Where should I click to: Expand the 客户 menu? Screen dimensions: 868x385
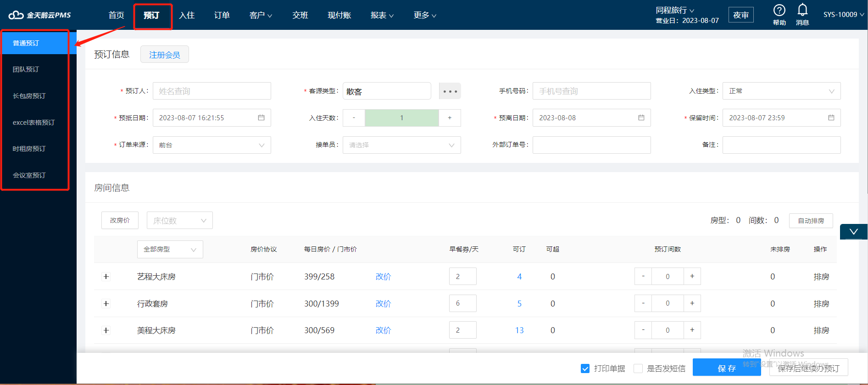pyautogui.click(x=261, y=15)
